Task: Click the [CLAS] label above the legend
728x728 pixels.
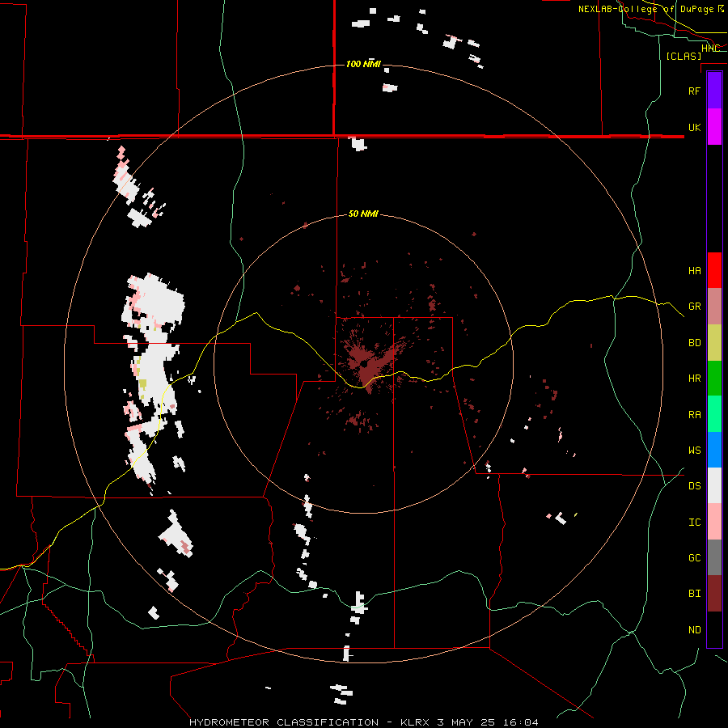Action: (x=684, y=56)
